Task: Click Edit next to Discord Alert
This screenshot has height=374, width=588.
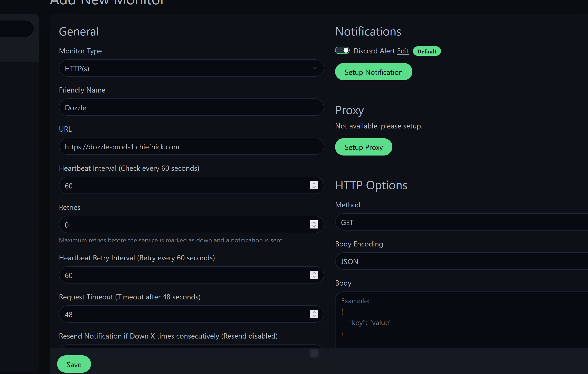Action: pyautogui.click(x=403, y=51)
